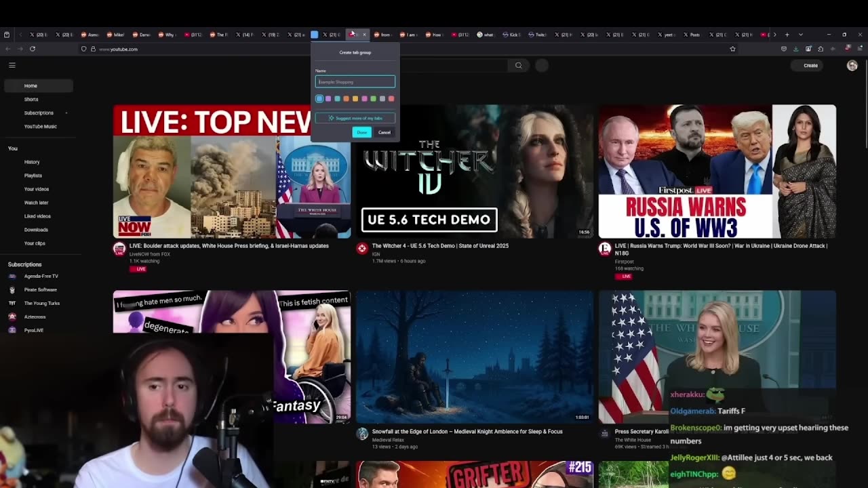Click Done in the Create tab group dialog
Viewport: 868px width, 488px height.
(361, 132)
